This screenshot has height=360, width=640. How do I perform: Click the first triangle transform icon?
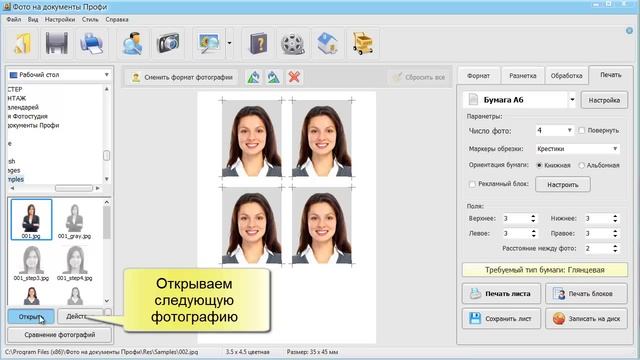[x=253, y=77]
